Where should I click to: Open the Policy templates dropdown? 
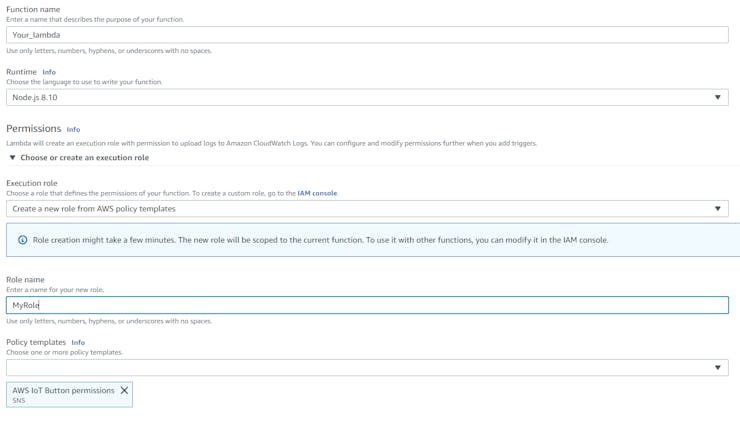(360, 367)
